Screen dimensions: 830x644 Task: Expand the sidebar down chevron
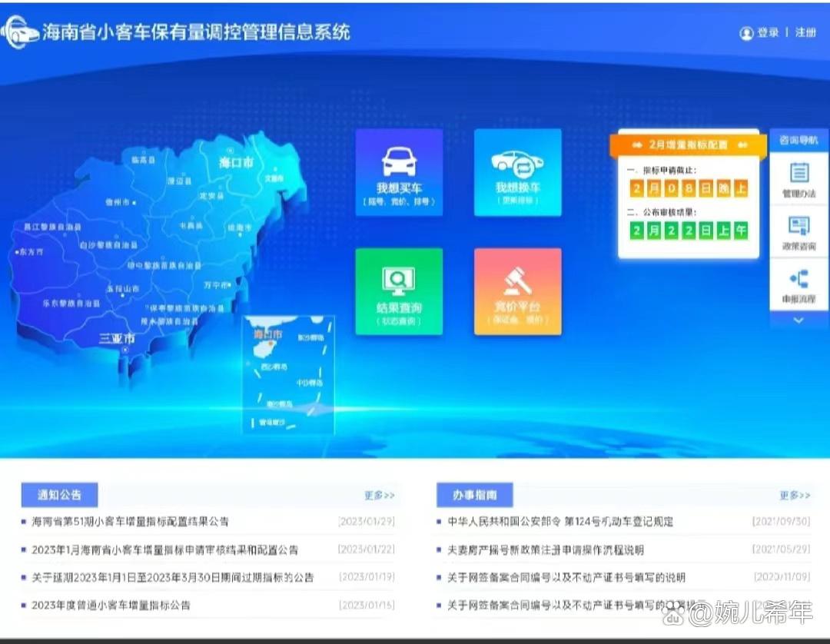pyautogui.click(x=798, y=320)
